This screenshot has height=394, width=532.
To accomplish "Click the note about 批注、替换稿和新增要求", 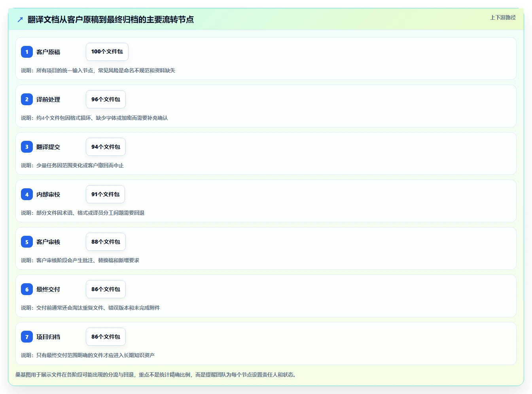I will pos(80,260).
